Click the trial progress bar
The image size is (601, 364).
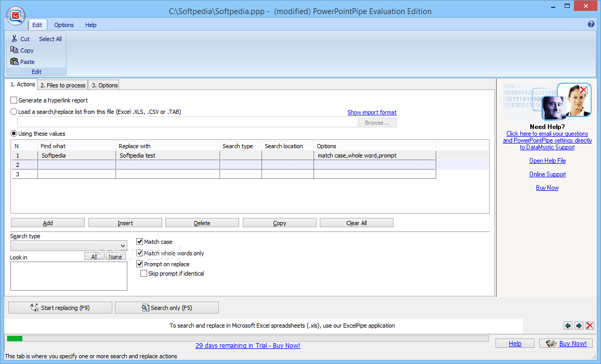pyautogui.click(x=248, y=339)
